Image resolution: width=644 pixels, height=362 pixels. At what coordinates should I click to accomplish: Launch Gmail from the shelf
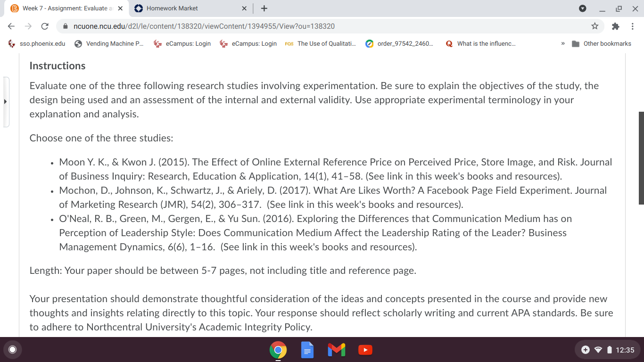[336, 350]
